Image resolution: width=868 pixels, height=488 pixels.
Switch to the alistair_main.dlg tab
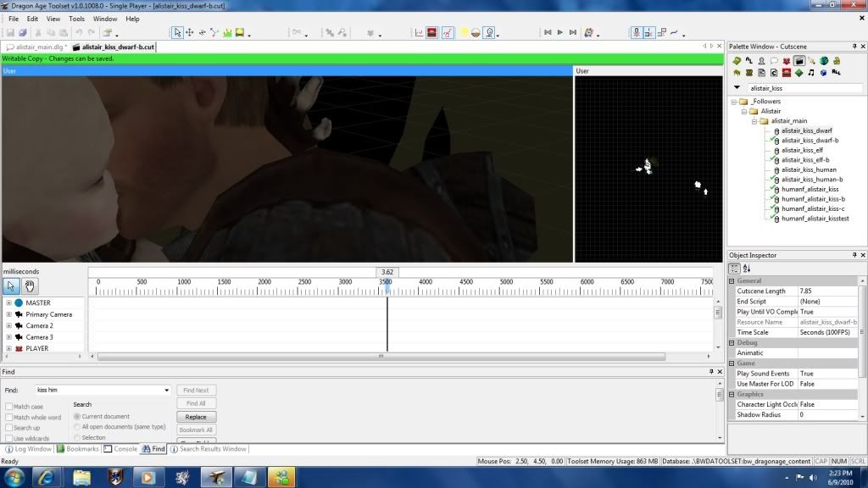[x=36, y=47]
